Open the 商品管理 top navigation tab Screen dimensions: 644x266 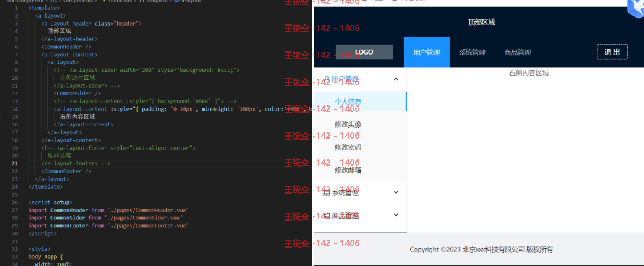tap(518, 52)
